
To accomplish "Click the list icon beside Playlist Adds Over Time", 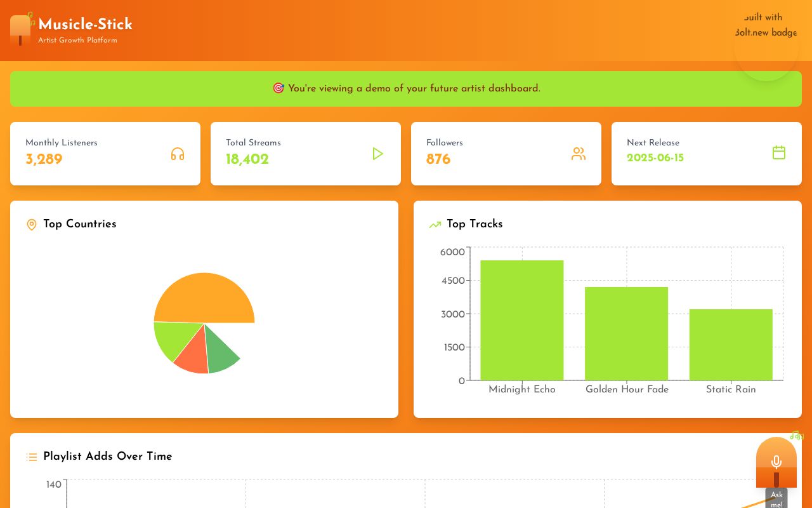I will tap(32, 457).
